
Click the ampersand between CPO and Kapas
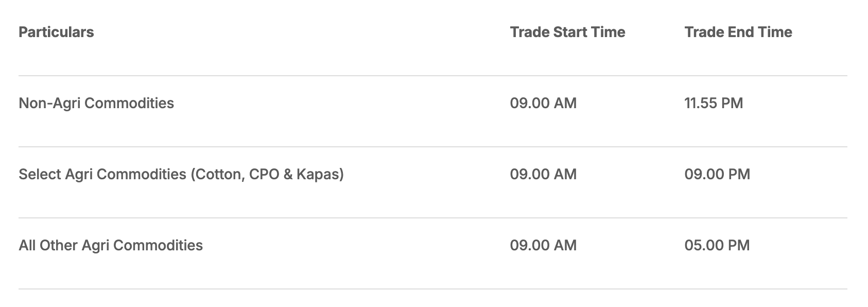click(288, 175)
